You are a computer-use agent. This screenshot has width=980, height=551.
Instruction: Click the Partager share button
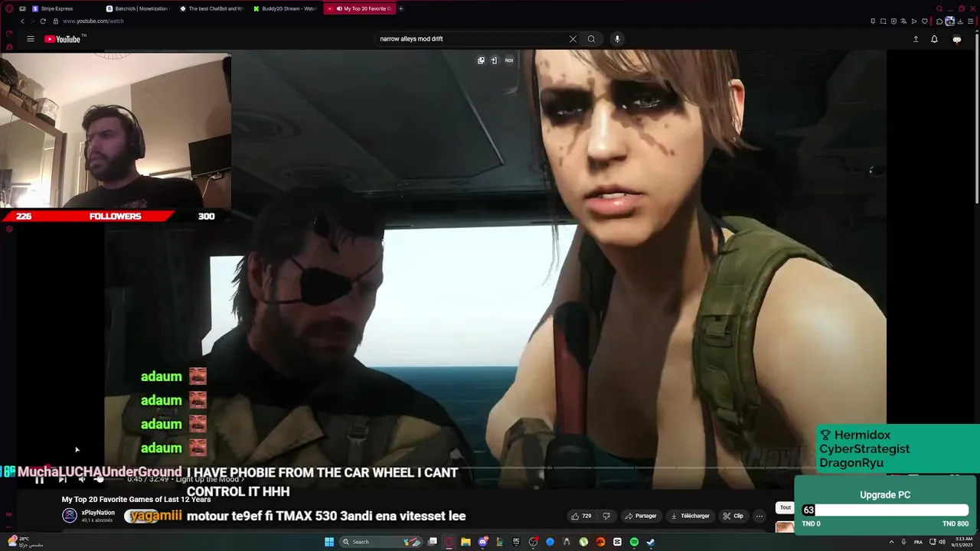click(641, 516)
